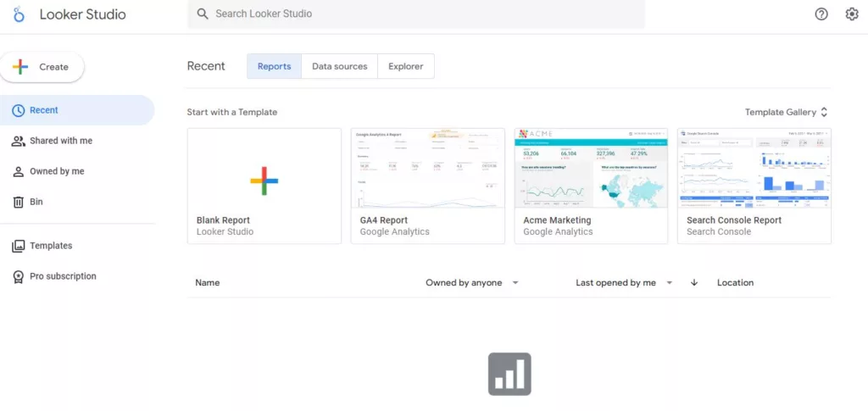Image resolution: width=868 pixels, height=411 pixels.
Task: Open the settings gear icon
Action: click(x=852, y=14)
